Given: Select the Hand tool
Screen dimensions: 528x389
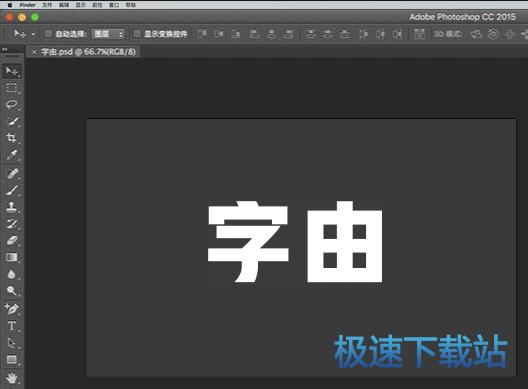Looking at the screenshot, I should 12,378.
